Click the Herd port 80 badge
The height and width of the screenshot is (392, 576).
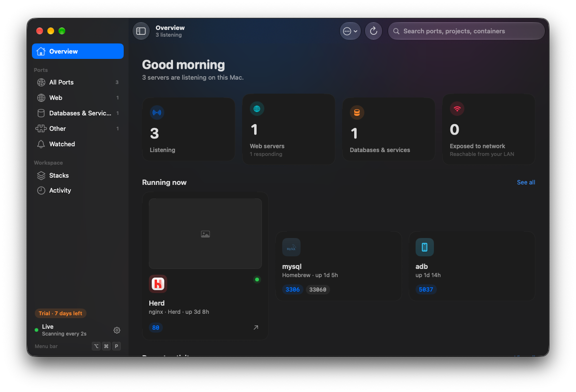click(156, 327)
